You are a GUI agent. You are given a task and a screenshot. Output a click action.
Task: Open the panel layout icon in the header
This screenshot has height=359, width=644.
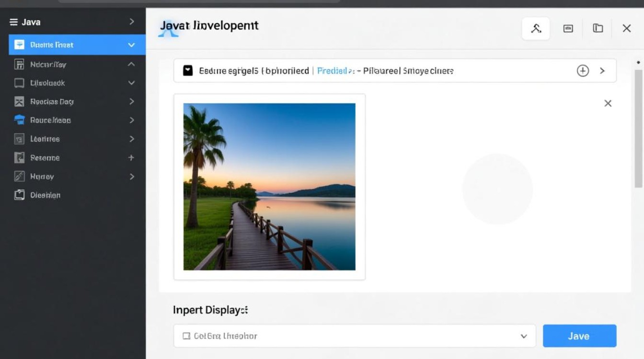(x=598, y=28)
